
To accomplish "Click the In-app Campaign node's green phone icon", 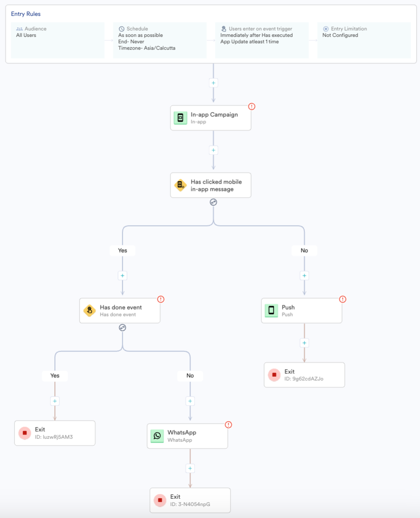I will 180,118.
